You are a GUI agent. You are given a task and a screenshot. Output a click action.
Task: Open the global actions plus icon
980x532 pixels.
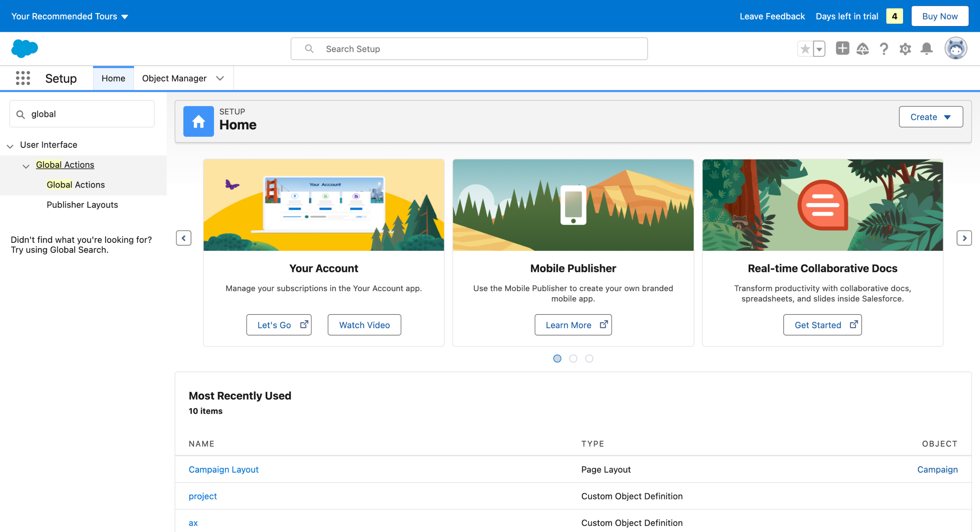tap(843, 48)
